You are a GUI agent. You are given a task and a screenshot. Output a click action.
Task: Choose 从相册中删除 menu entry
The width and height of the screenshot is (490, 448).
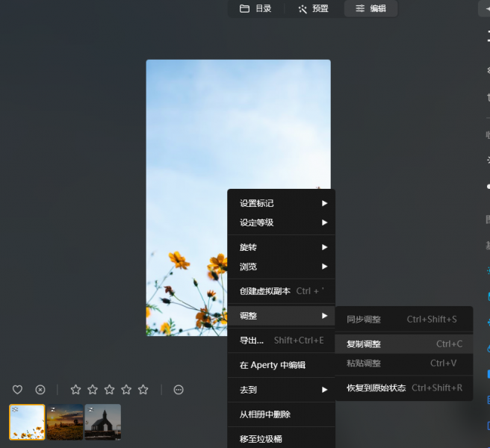point(282,414)
